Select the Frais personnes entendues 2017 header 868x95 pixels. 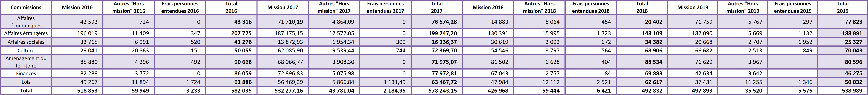(385, 7)
